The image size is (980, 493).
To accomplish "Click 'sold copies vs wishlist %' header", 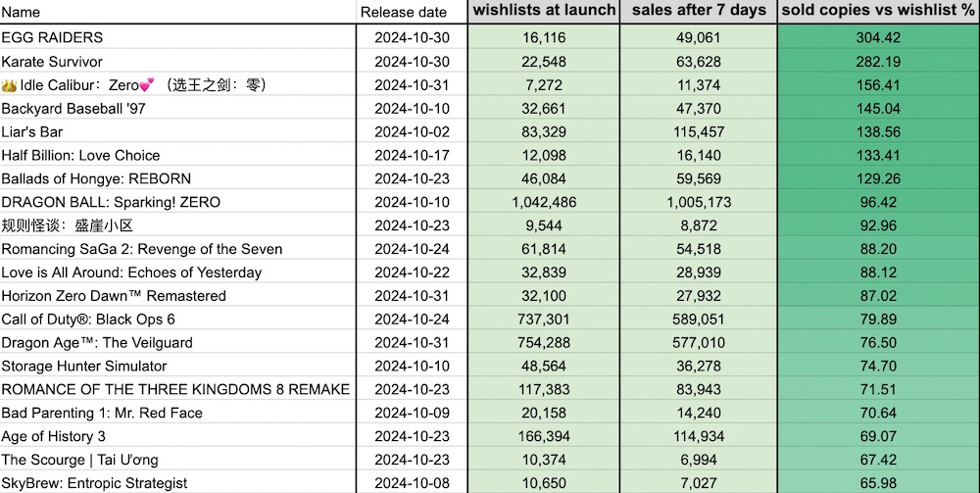I will [878, 11].
